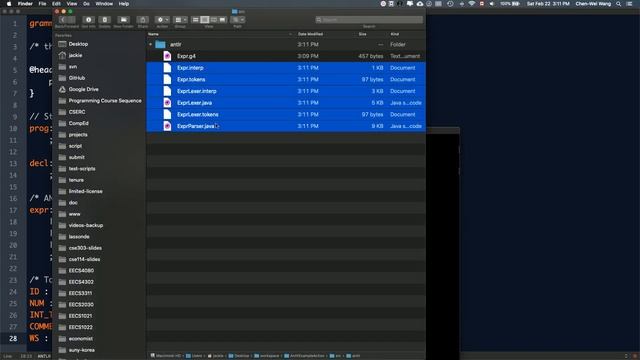Open the Action gear menu
640x360 pixels.
pos(162,20)
